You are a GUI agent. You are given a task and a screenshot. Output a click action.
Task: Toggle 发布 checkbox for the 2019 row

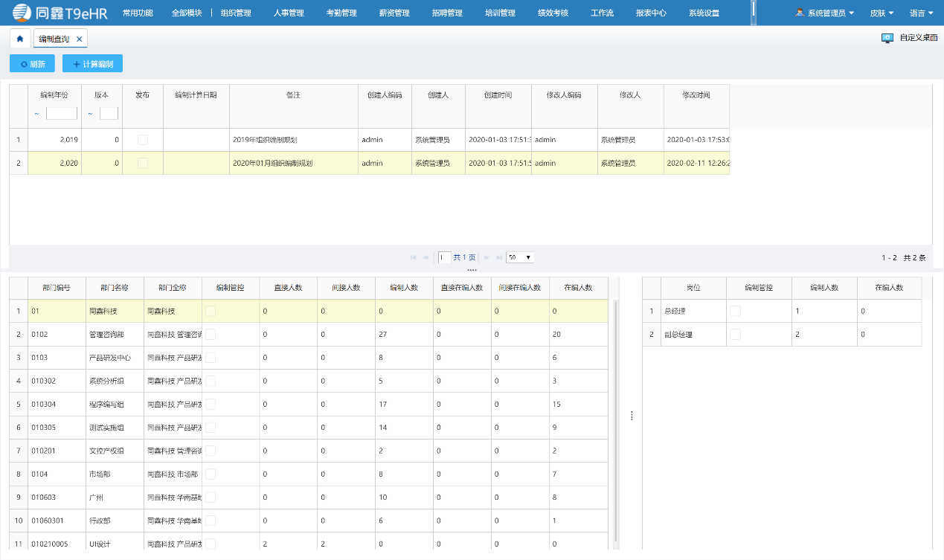pyautogui.click(x=143, y=140)
